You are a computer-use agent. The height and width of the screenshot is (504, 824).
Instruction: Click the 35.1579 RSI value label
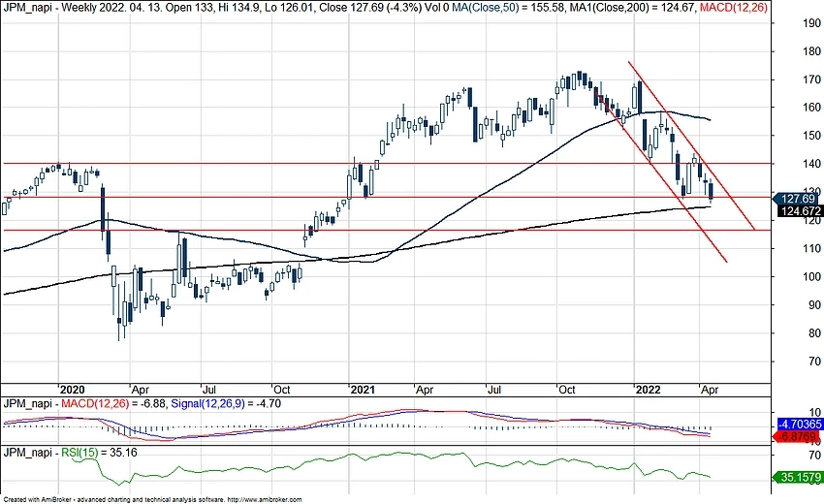coord(799,477)
